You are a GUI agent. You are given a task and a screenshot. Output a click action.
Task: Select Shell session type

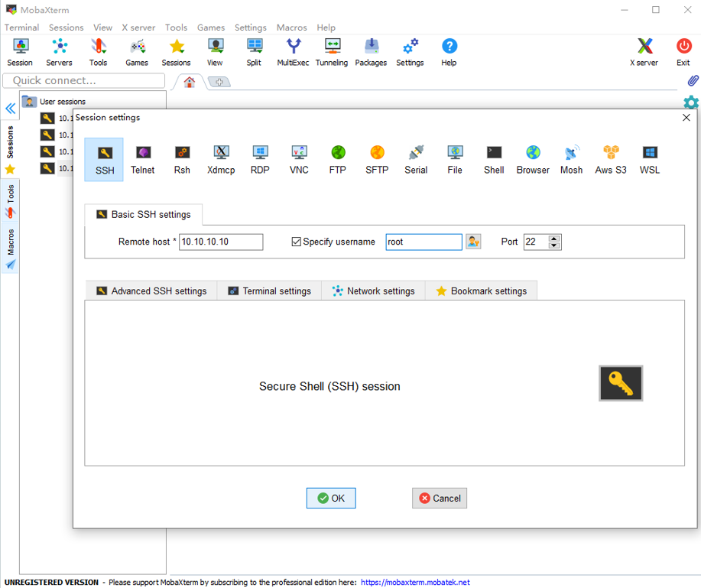(x=494, y=160)
